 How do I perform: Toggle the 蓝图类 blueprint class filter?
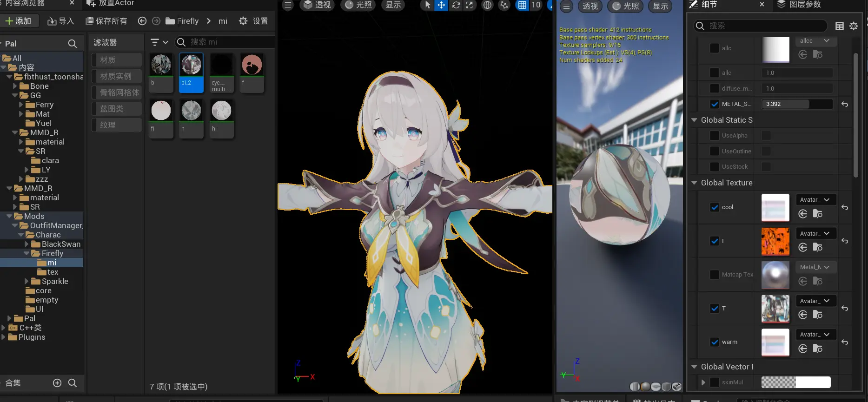pyautogui.click(x=116, y=109)
